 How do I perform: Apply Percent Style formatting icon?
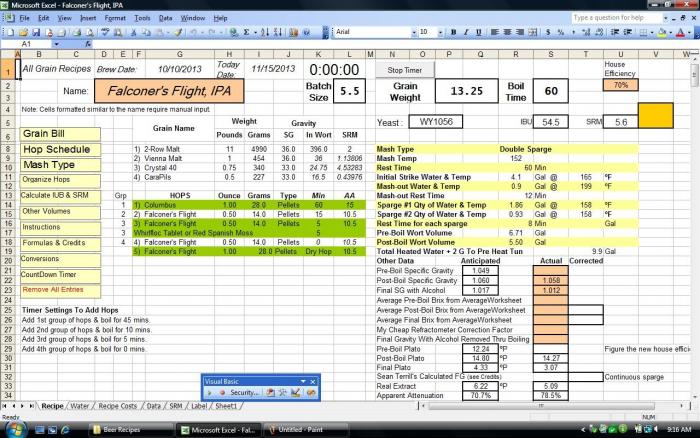[561, 32]
